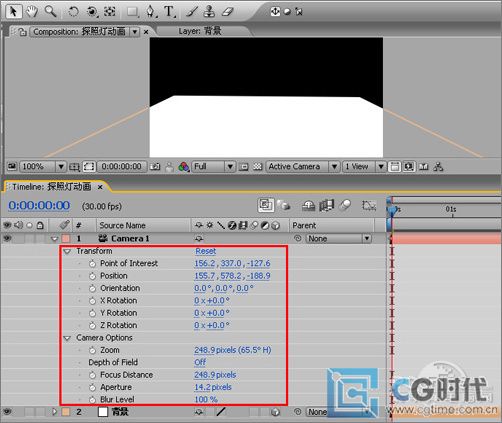Choose the Local Axis mode icon
This screenshot has width=502, height=423.
(275, 12)
